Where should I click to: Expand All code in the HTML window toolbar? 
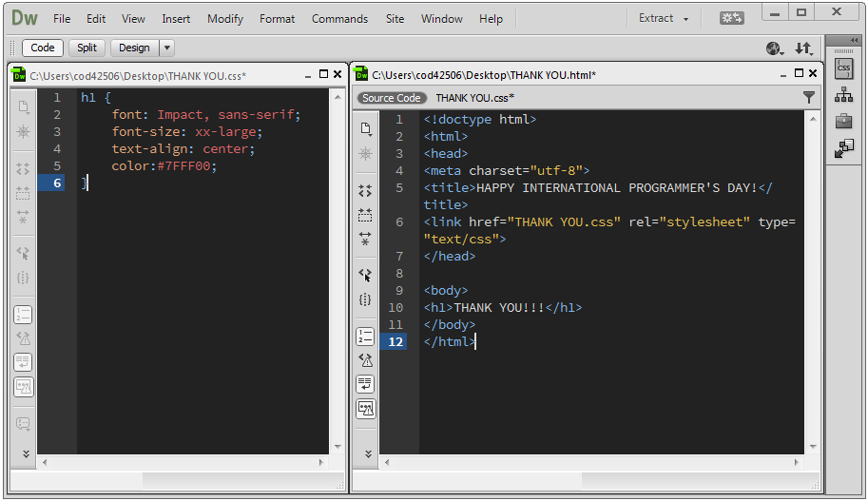tap(365, 239)
